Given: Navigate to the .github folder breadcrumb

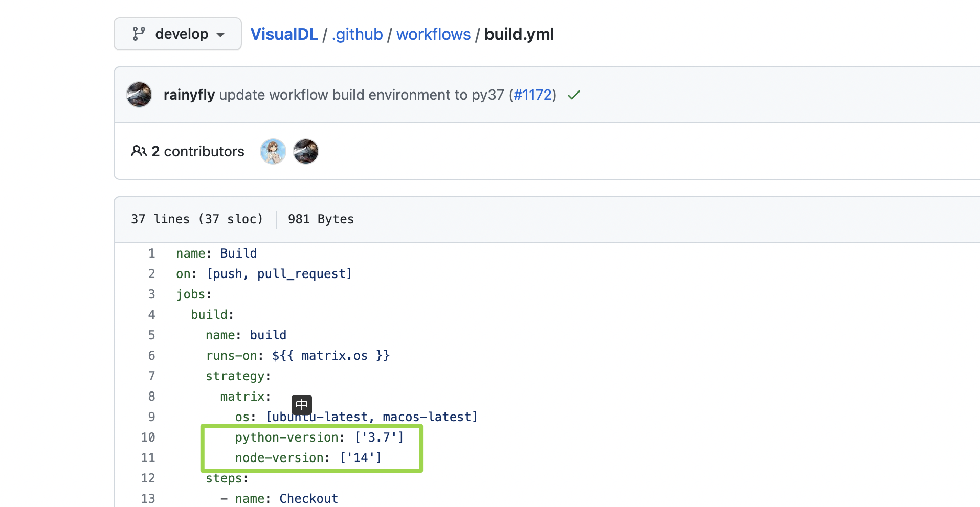Looking at the screenshot, I should click(x=357, y=34).
